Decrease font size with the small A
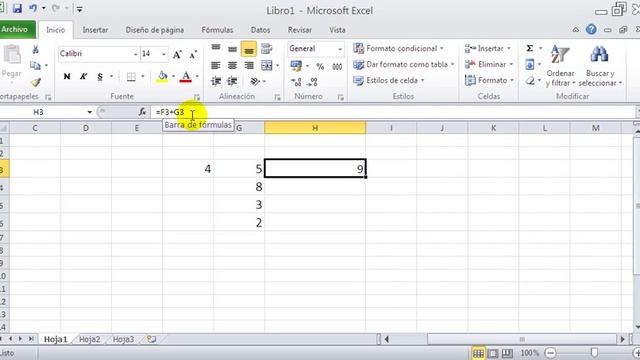This screenshot has height=360, width=640. click(x=193, y=54)
